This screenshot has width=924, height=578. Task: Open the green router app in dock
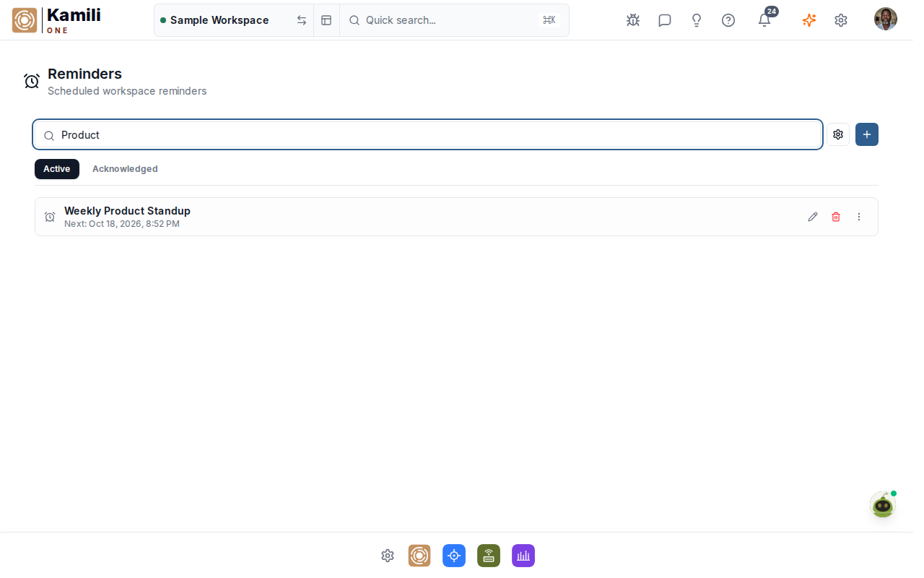pos(489,556)
